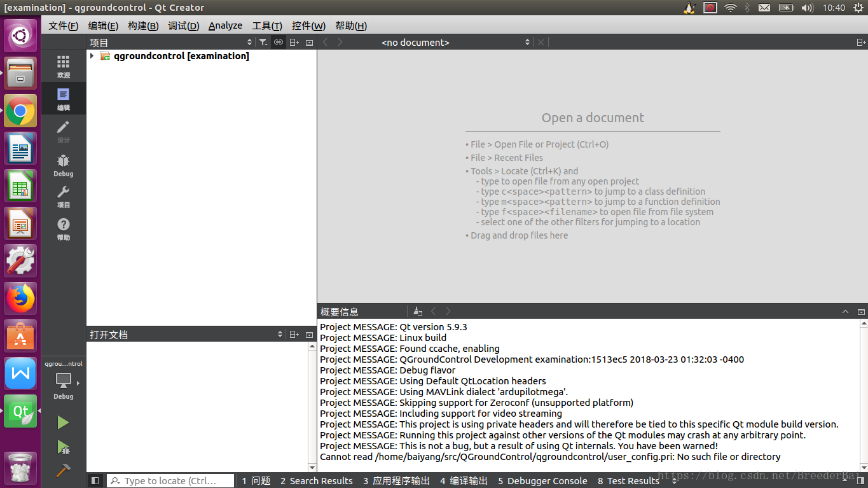Open the Help (帮助) mode
This screenshot has width=868, height=488.
pyautogui.click(x=63, y=229)
